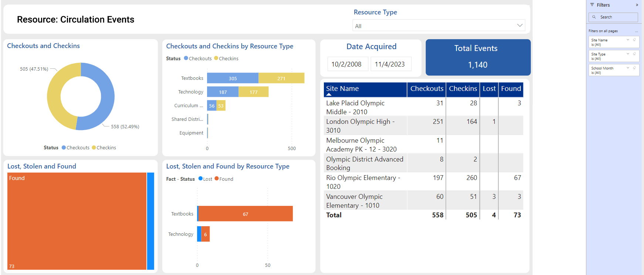This screenshot has height=275, width=644.
Task: Click the sort arrow under Site Name header
Action: pyautogui.click(x=329, y=95)
